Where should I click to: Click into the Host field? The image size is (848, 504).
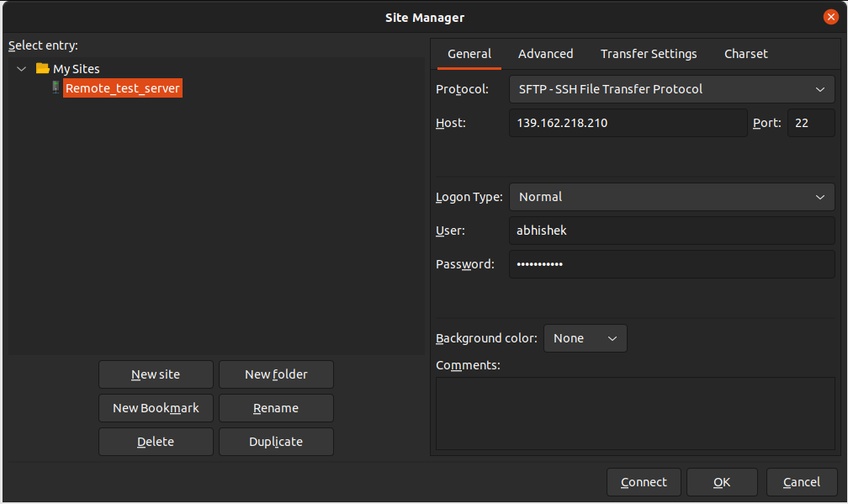(628, 123)
